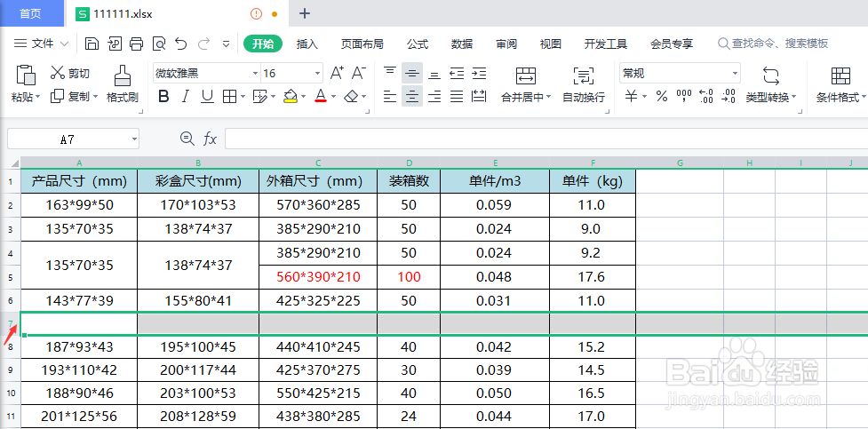868x429 pixels.
Task: Increase indent icon
Action: [479, 73]
